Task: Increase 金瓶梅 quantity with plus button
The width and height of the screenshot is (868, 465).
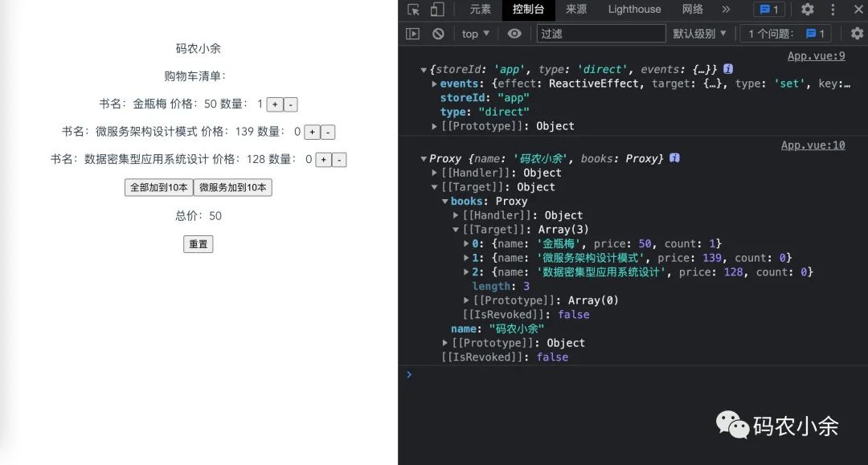Action: coord(275,104)
